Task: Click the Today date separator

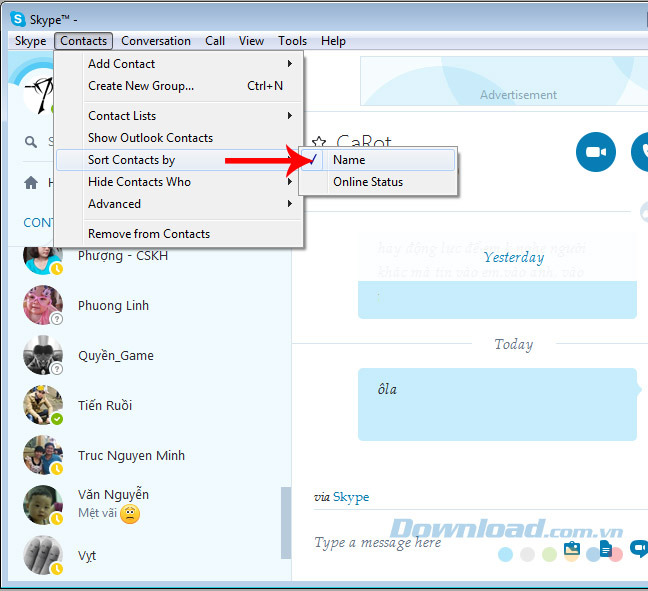Action: pos(514,344)
